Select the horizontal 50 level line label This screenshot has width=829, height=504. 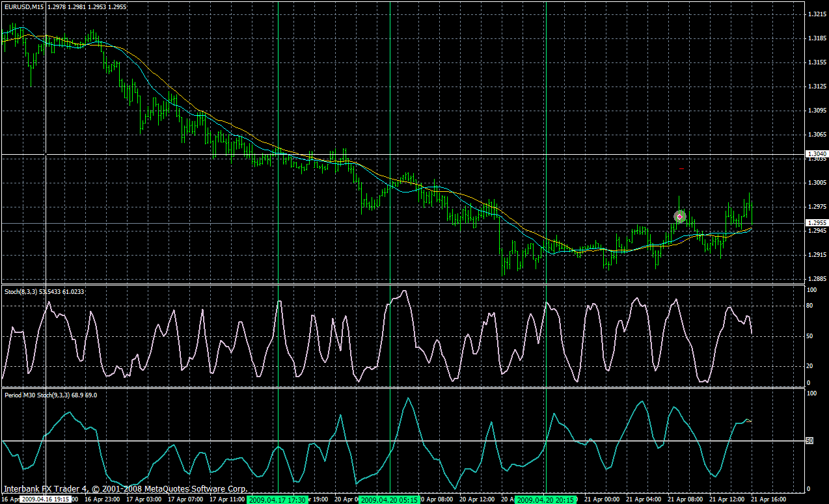point(810,441)
